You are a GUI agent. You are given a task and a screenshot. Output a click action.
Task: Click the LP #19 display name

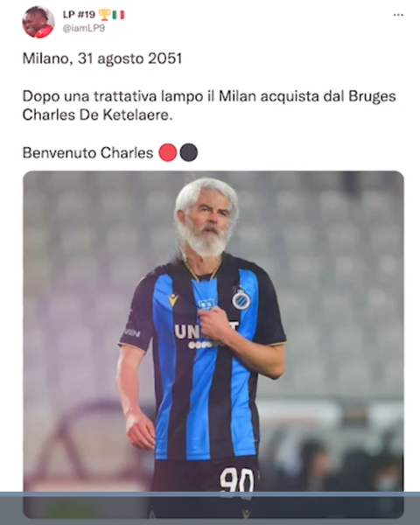(79, 15)
